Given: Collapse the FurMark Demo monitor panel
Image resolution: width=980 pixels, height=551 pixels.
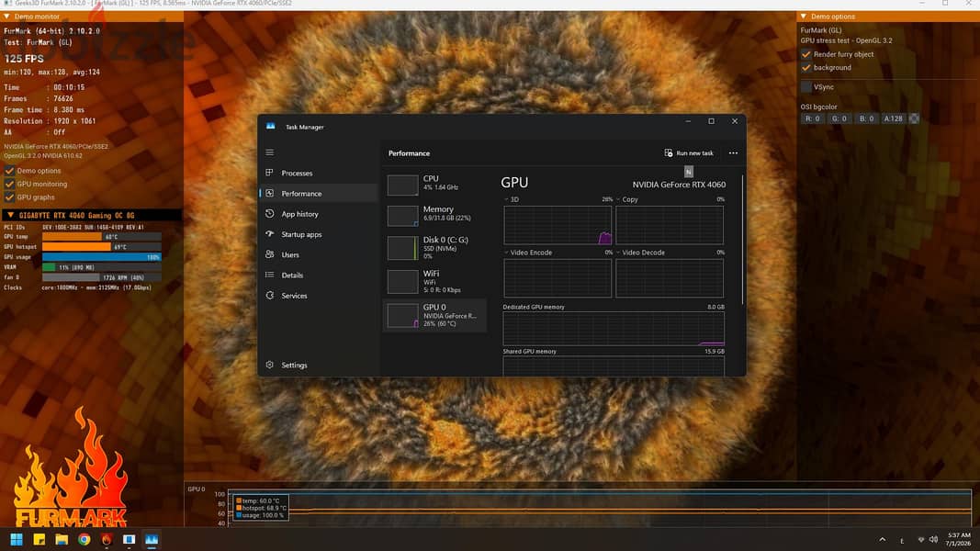Looking at the screenshot, I should (x=6, y=17).
